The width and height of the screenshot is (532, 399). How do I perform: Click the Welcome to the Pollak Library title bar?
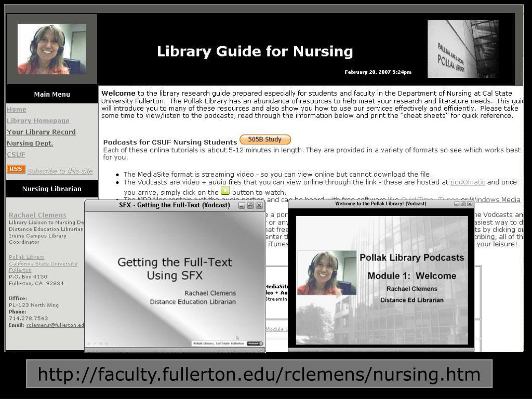coord(381,204)
